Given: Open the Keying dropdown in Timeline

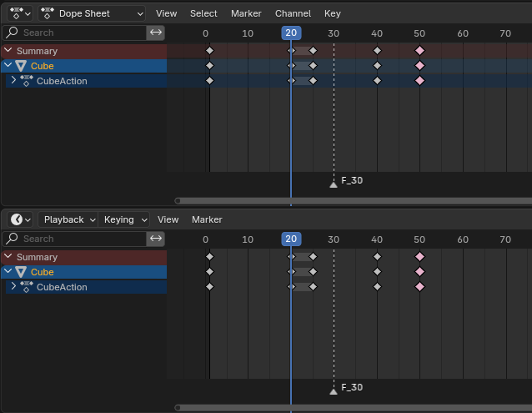Looking at the screenshot, I should coord(123,219).
